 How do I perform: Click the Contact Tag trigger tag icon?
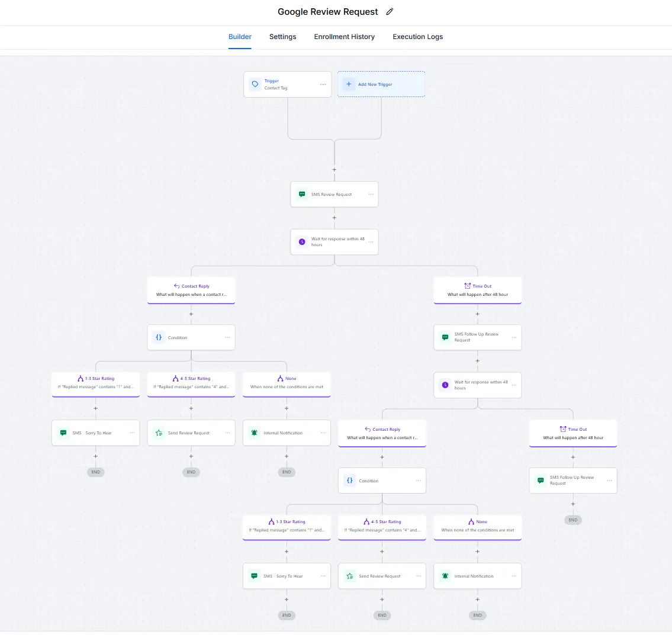coord(255,85)
